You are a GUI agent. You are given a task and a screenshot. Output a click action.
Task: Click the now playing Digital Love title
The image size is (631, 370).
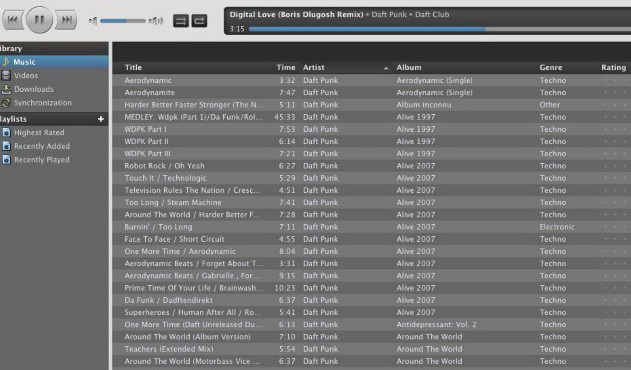(296, 14)
